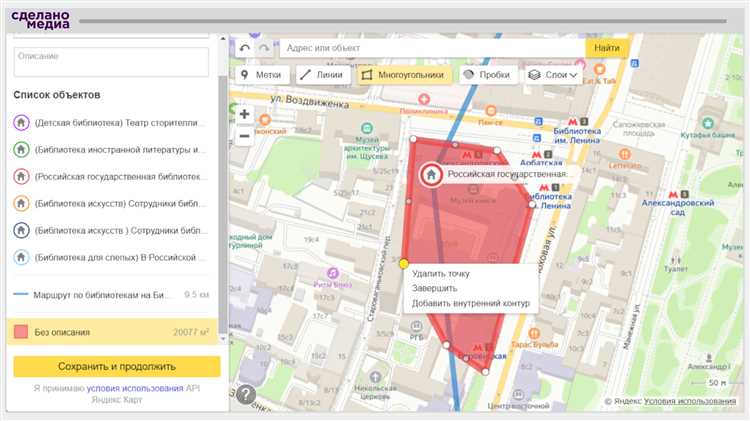
Task: Click the Eat & Talk cafe icon
Action: [x=599, y=70]
